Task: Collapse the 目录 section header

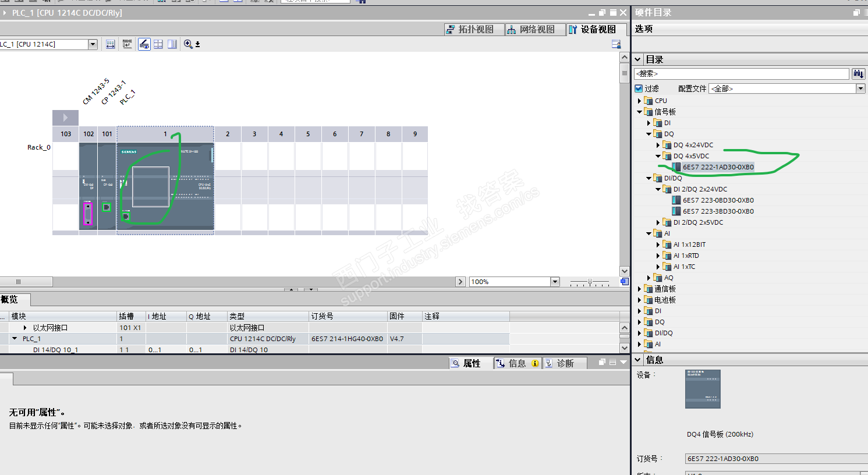Action: tap(637, 59)
